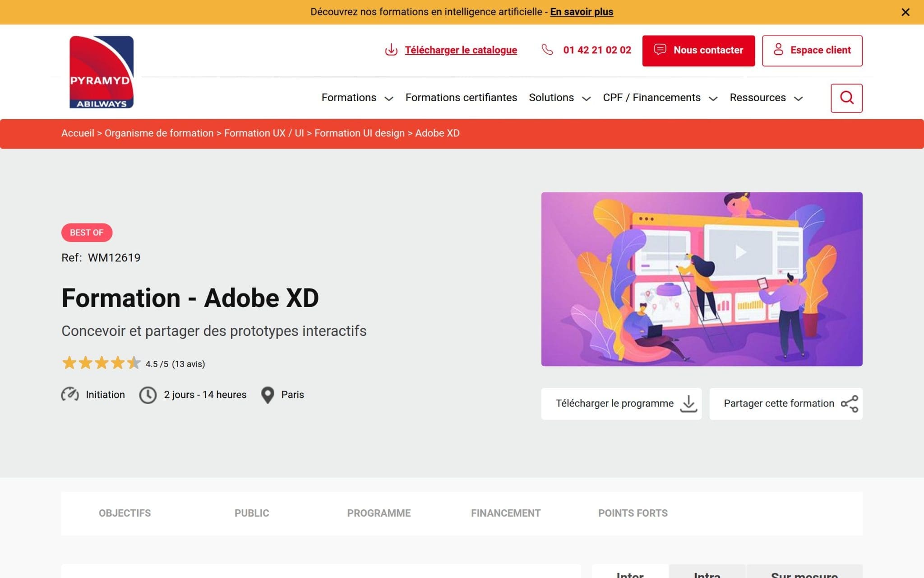Expand the Formations chevron arrow

point(389,98)
